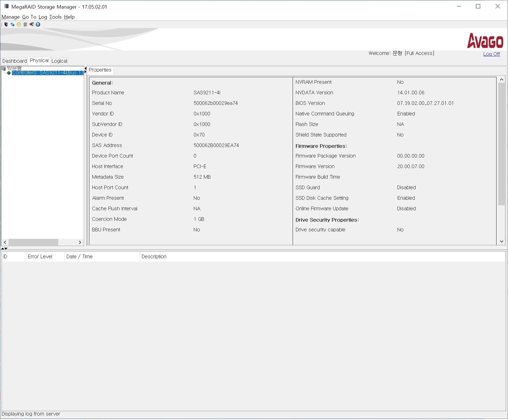Click the MegaRAID title bar app icon
The width and height of the screenshot is (509, 420).
(6, 6)
